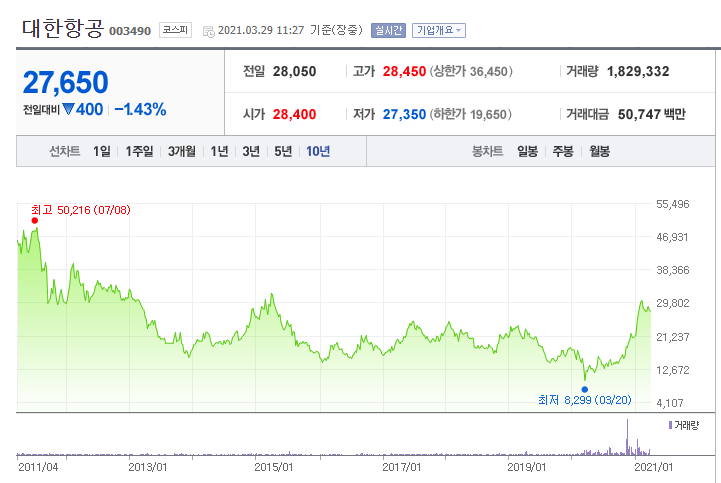Image resolution: width=721 pixels, height=483 pixels.
Task: Open the 월봉 monthly candle chart
Action: [x=600, y=151]
